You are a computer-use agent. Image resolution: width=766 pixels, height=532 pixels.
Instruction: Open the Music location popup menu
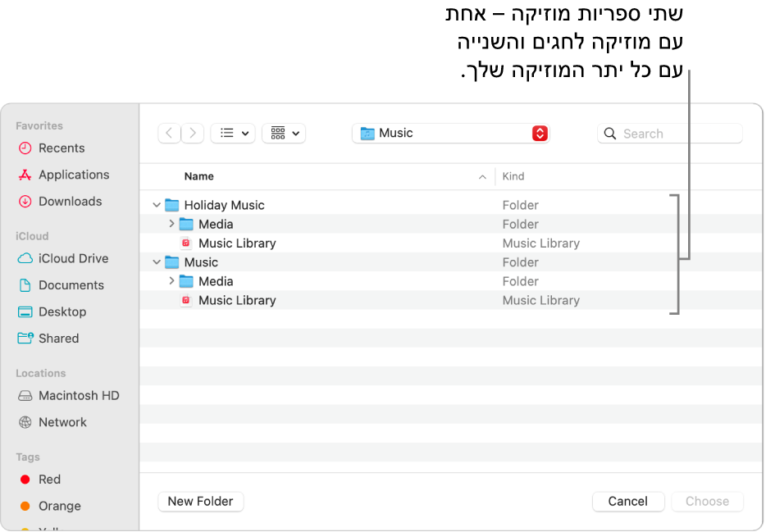tap(451, 134)
